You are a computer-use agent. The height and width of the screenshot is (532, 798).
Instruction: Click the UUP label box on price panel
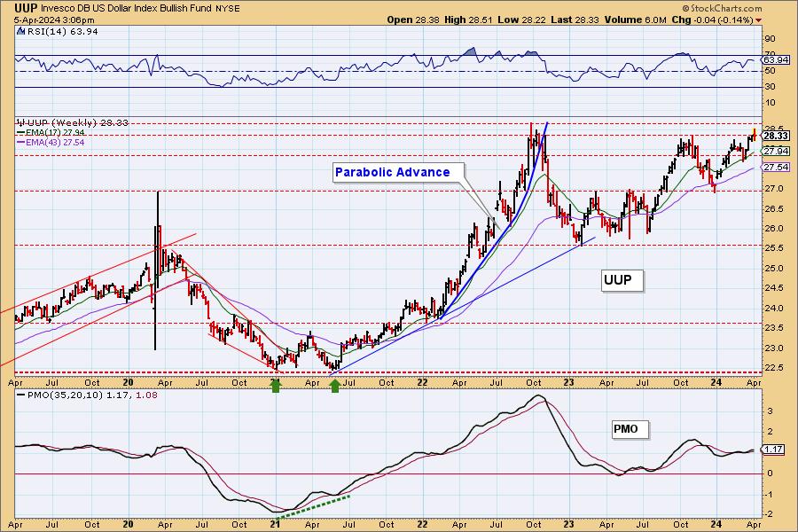point(622,280)
